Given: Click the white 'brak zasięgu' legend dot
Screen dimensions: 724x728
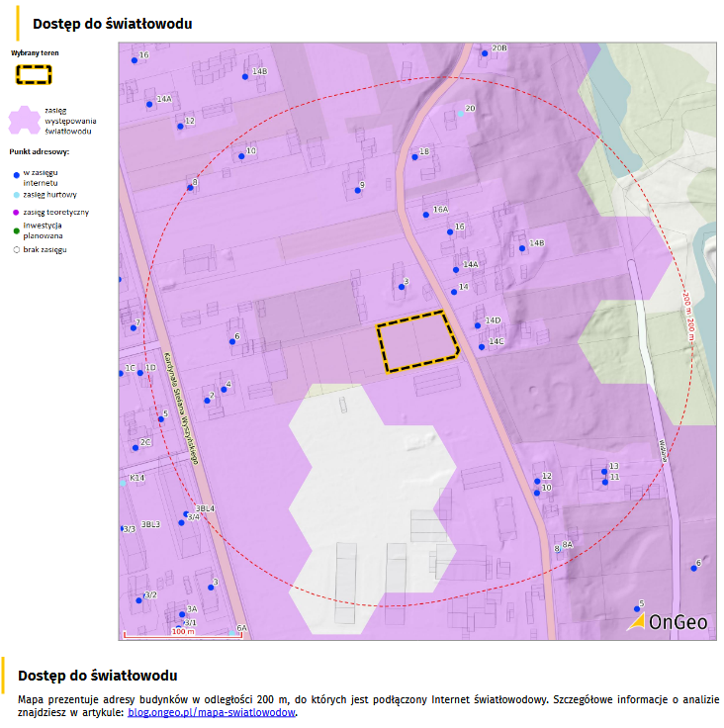Looking at the screenshot, I should [16, 250].
